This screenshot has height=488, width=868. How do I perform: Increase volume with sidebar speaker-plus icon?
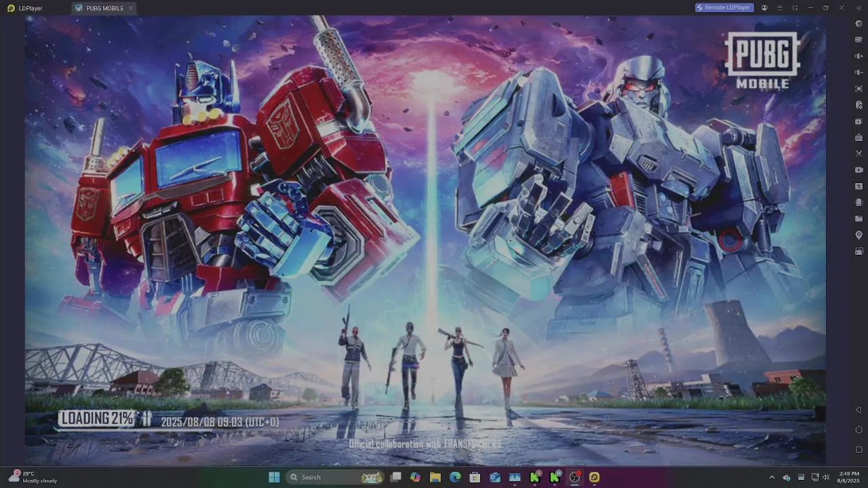tap(859, 56)
